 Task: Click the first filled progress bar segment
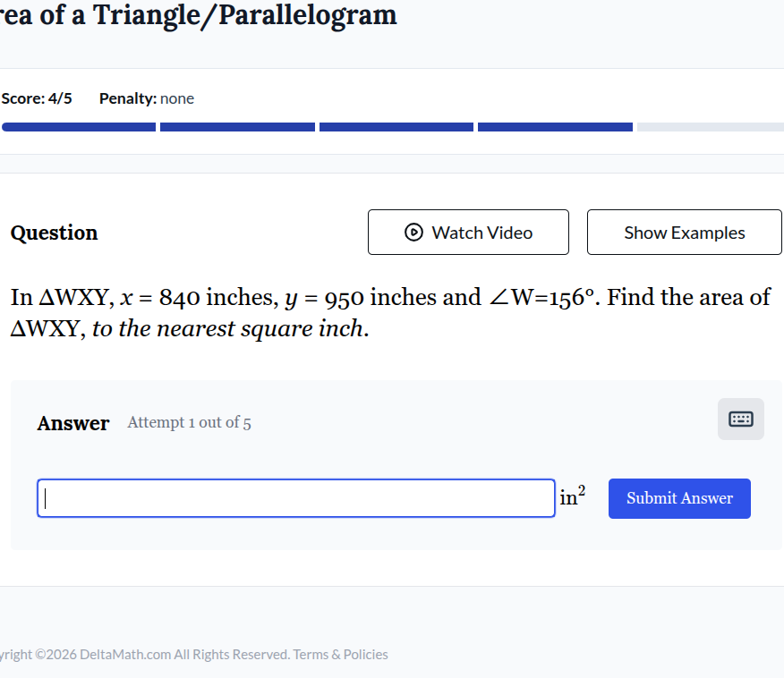click(x=79, y=127)
